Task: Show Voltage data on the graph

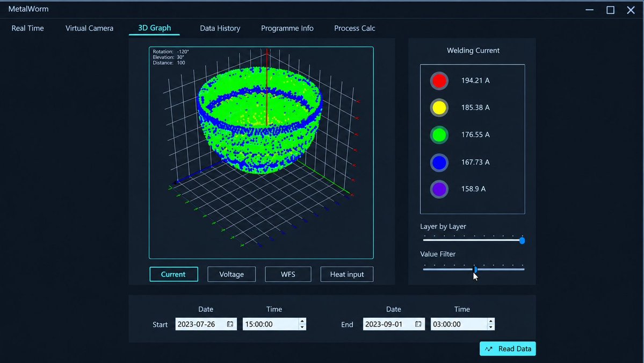Action: [x=231, y=274]
